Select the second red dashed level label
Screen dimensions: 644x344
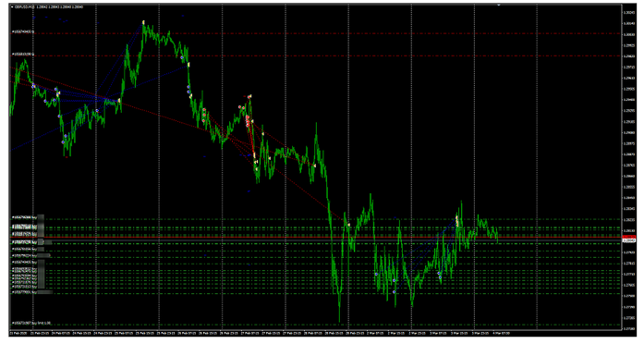(23, 54)
